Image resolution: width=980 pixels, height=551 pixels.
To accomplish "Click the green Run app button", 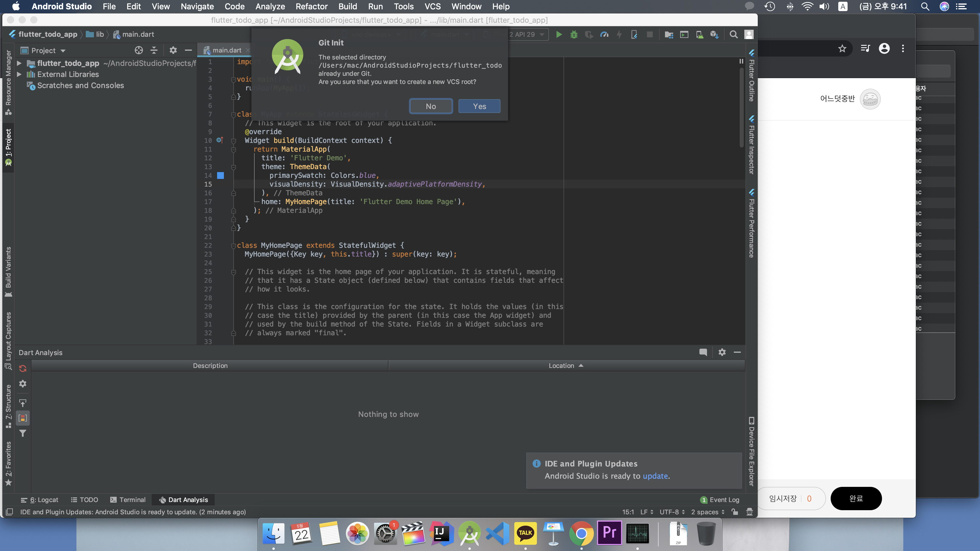I will [559, 35].
